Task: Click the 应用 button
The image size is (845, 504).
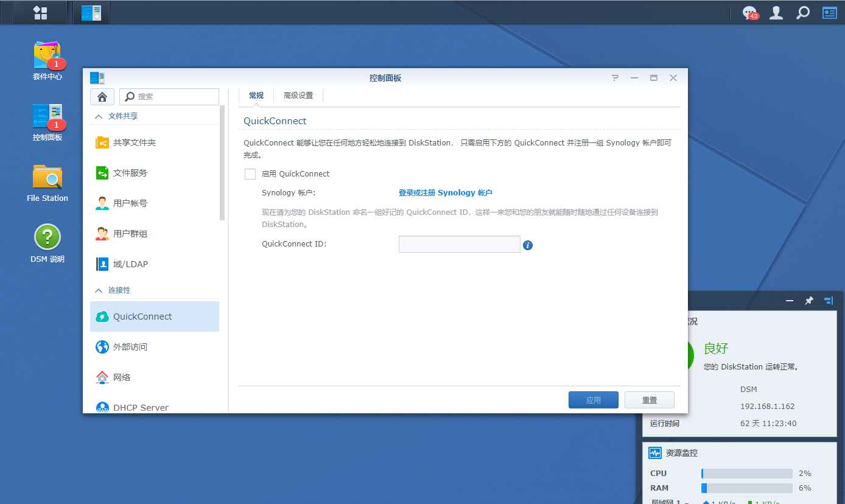Action: (x=594, y=400)
